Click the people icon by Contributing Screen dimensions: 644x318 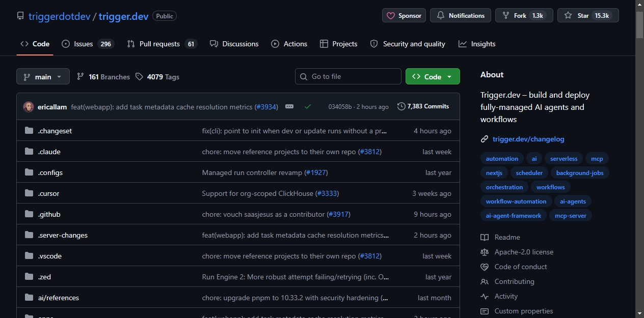pos(485,281)
